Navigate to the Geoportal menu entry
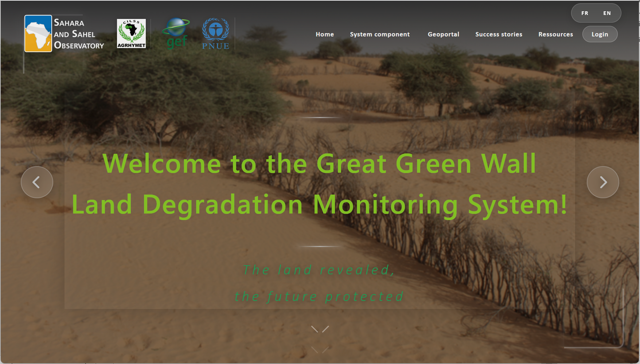Viewport: 640px width, 364px height. pos(443,34)
